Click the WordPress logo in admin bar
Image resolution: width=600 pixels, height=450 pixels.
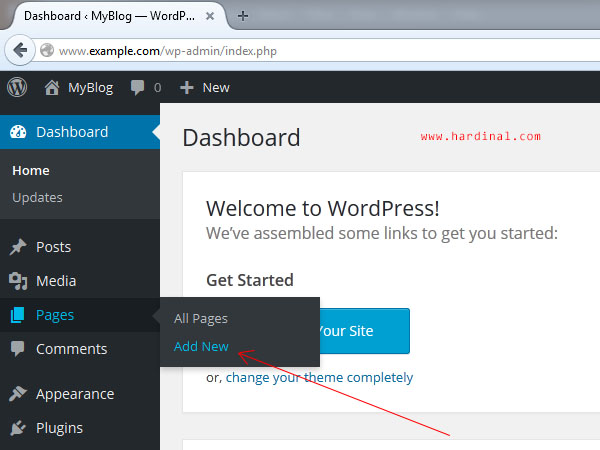tap(17, 87)
